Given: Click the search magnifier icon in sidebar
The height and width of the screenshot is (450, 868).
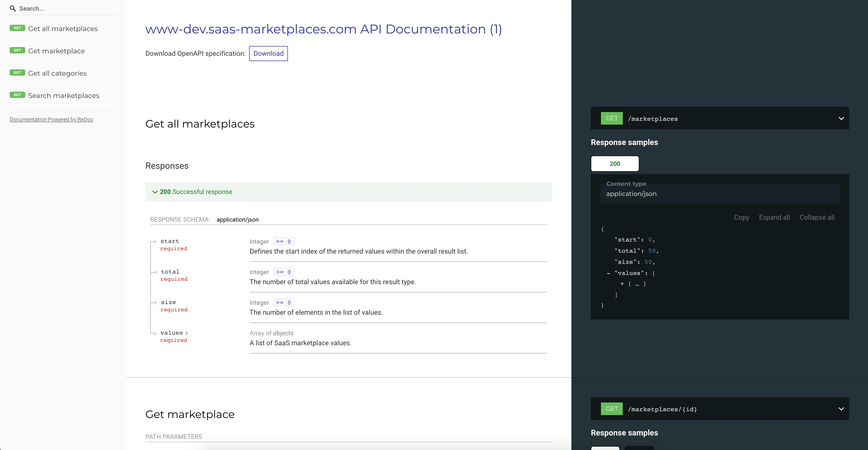Looking at the screenshot, I should click(x=13, y=8).
